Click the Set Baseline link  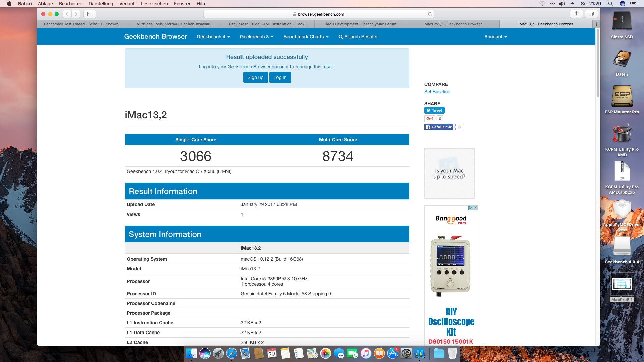tap(437, 92)
